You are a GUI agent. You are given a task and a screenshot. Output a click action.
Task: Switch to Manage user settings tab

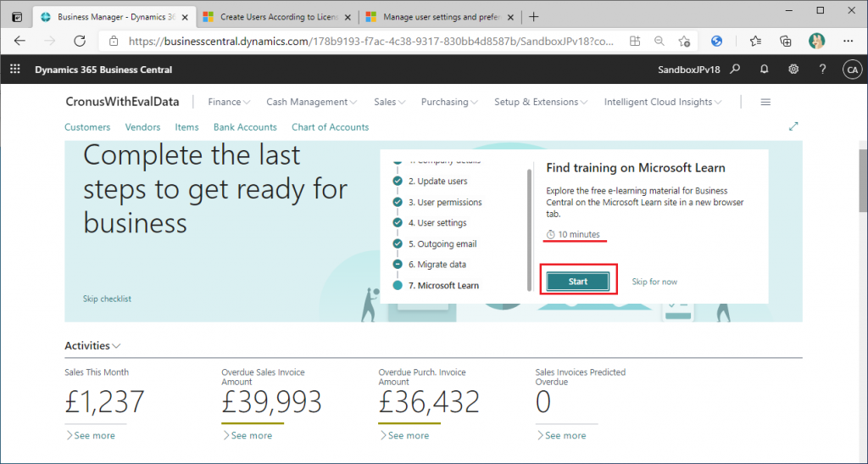[x=441, y=17]
